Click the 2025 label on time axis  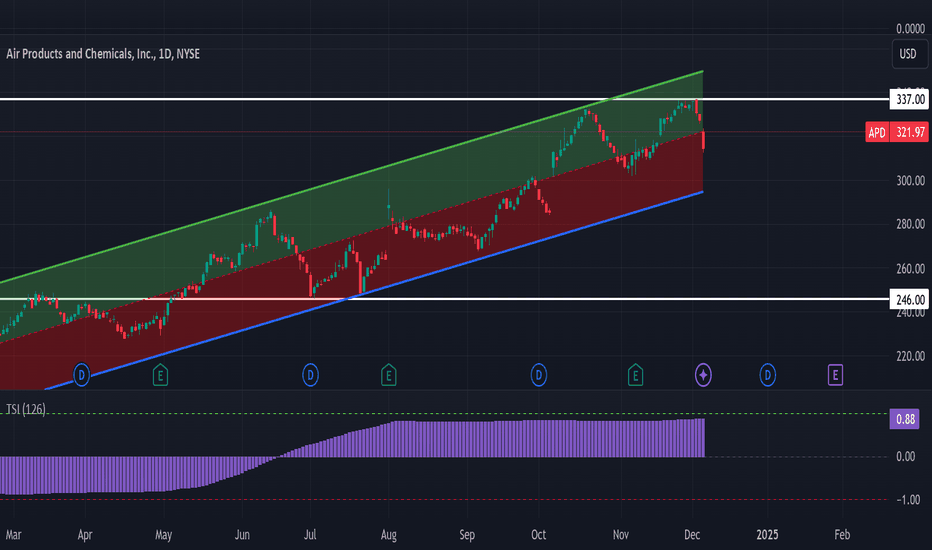(x=767, y=535)
